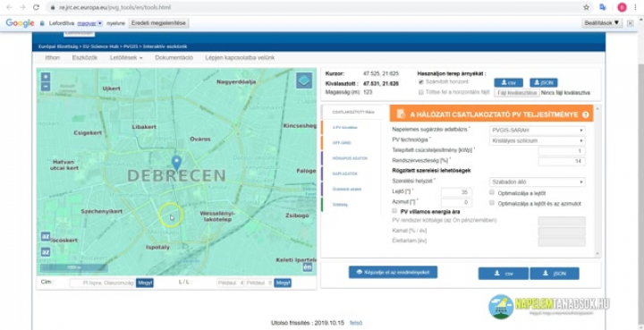644x330 pixels.
Task: Close the Google Translate bar
Action: [x=631, y=23]
